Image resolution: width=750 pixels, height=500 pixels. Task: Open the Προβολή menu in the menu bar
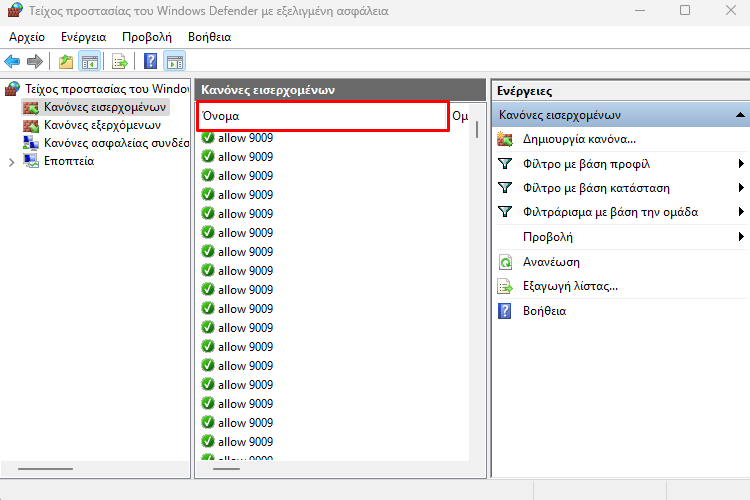147,37
